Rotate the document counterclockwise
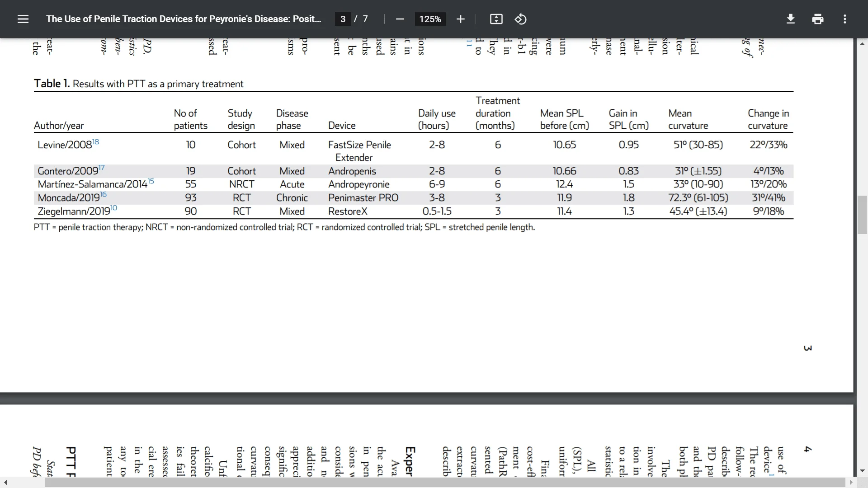 (x=521, y=19)
